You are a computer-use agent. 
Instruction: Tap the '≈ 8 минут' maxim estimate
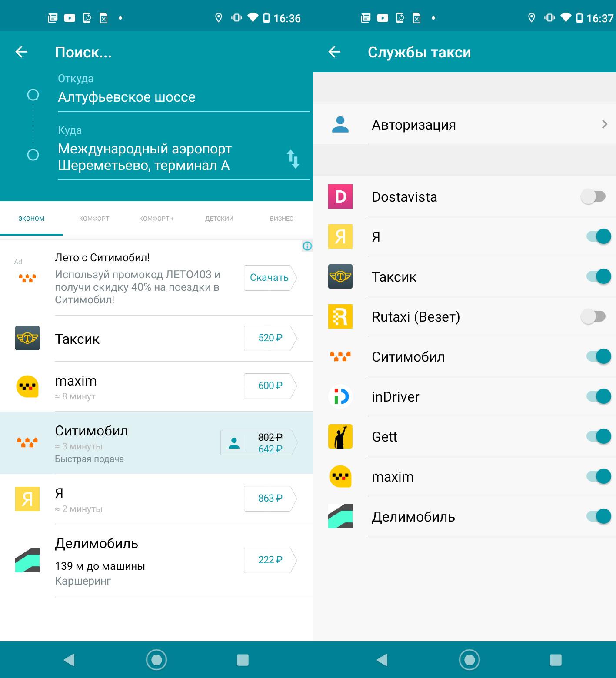pyautogui.click(x=75, y=396)
